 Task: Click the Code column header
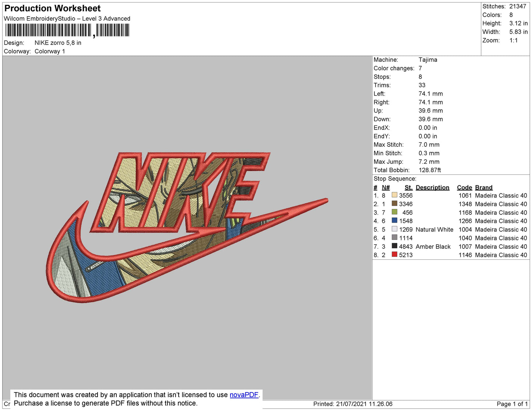tap(464, 187)
